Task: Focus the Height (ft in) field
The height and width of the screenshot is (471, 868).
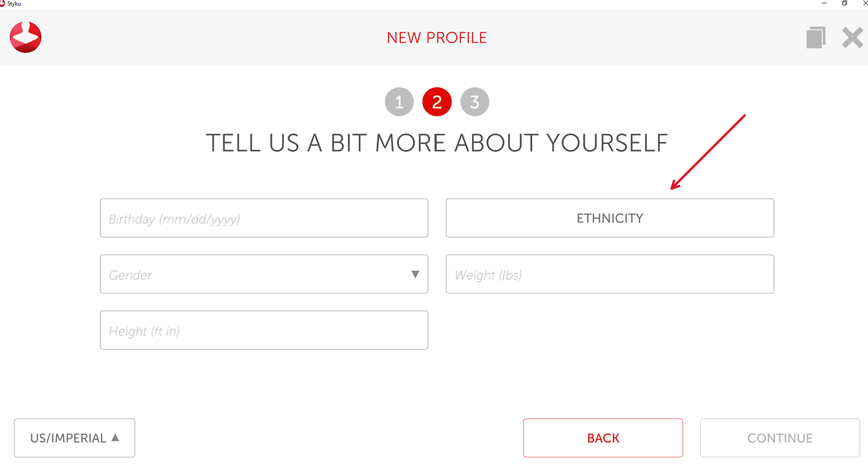Action: (264, 330)
